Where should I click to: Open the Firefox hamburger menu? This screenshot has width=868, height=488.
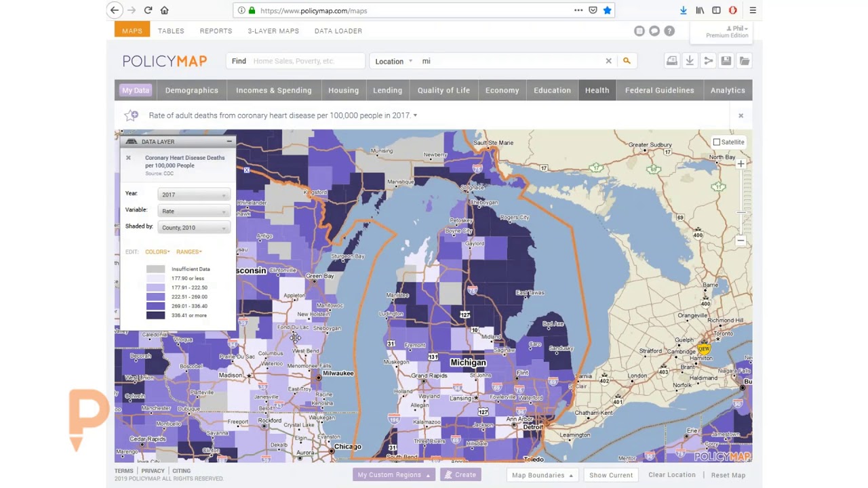(x=753, y=10)
